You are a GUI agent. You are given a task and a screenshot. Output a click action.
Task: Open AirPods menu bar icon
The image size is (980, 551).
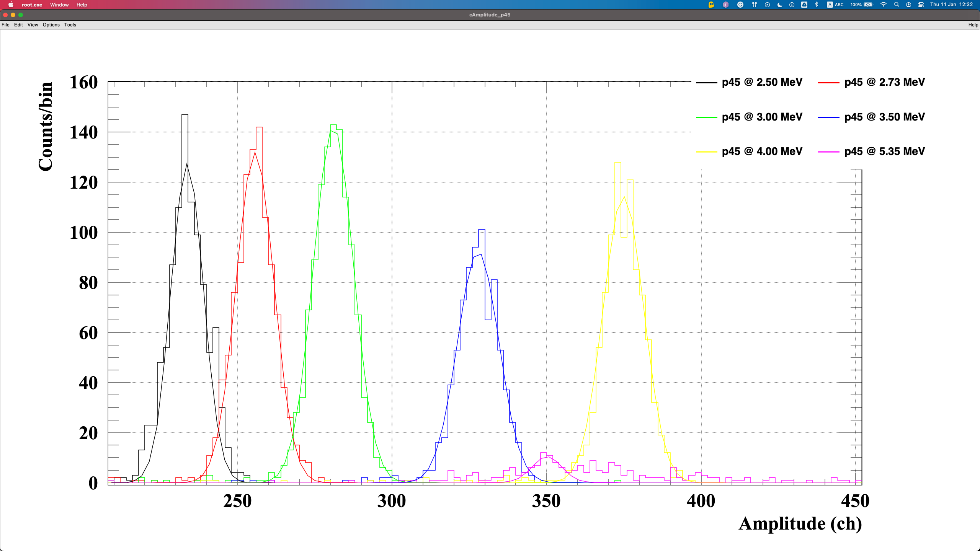[x=754, y=5]
